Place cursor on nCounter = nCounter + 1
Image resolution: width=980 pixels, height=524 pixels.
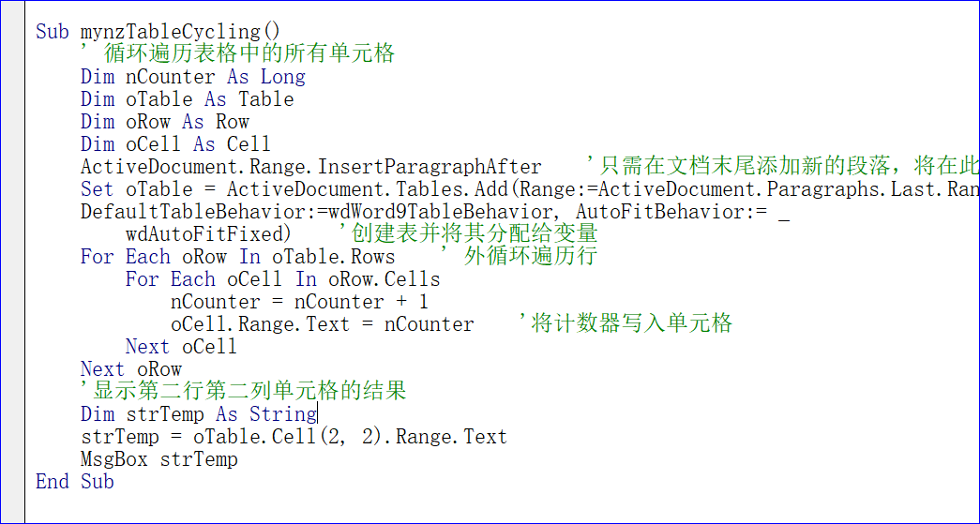[x=299, y=302]
